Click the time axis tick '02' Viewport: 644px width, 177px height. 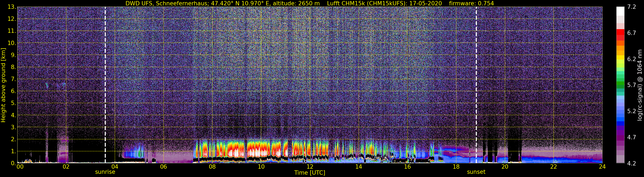click(66, 167)
